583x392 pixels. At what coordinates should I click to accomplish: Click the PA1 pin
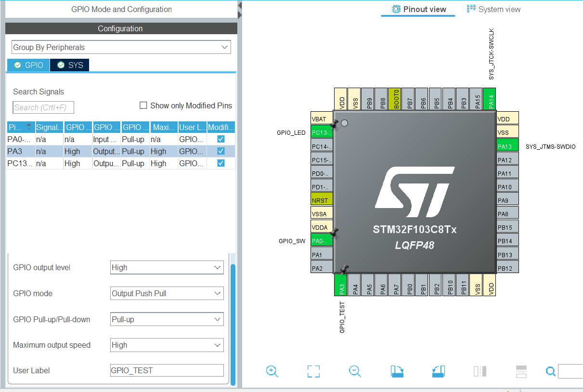pos(322,254)
